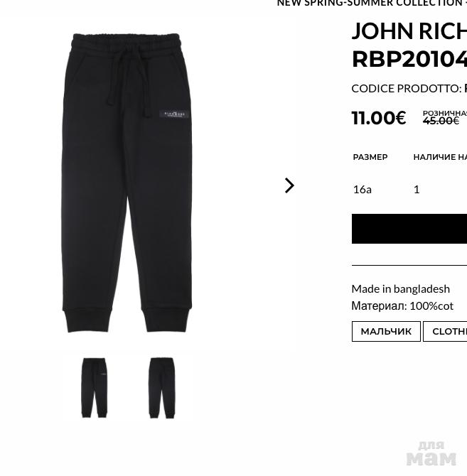Click the CODICE PRODOTTO label
The image size is (467, 476).
click(x=406, y=89)
